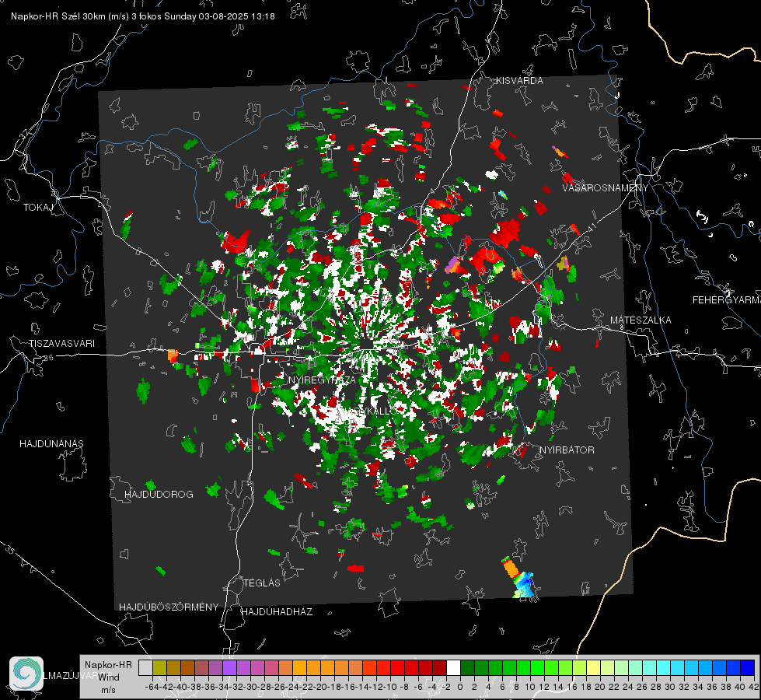Click the image title with date 03-08-2025 13:18

point(143,16)
